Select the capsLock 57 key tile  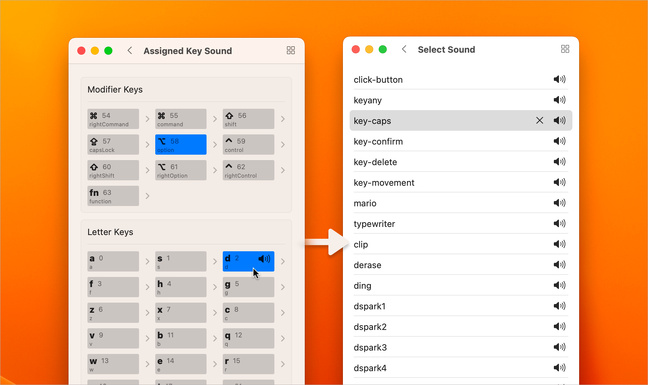click(x=113, y=145)
